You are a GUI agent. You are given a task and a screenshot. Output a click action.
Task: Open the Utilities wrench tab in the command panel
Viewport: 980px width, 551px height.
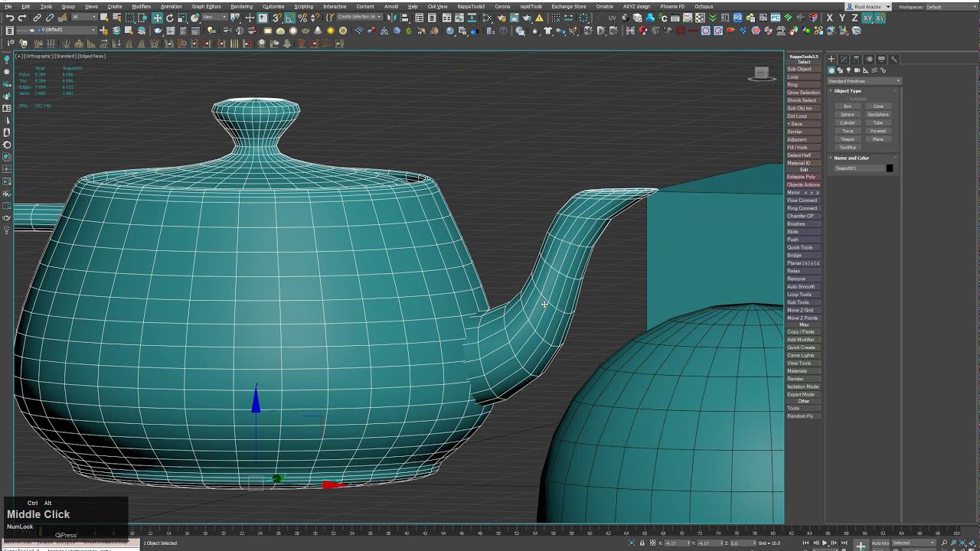point(893,59)
